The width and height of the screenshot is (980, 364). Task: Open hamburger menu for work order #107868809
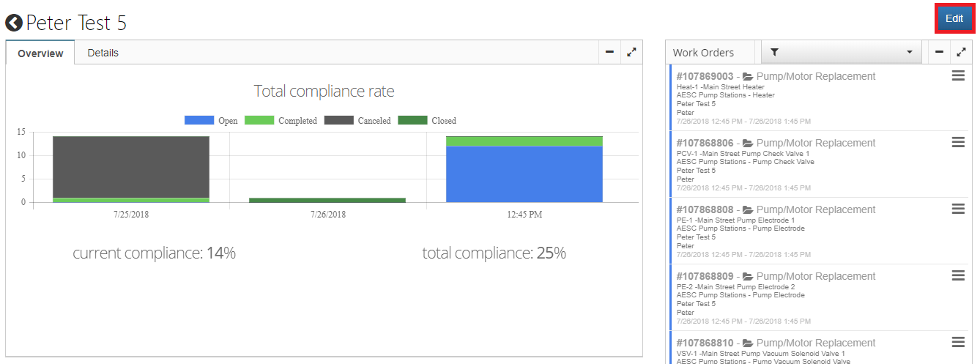958,276
